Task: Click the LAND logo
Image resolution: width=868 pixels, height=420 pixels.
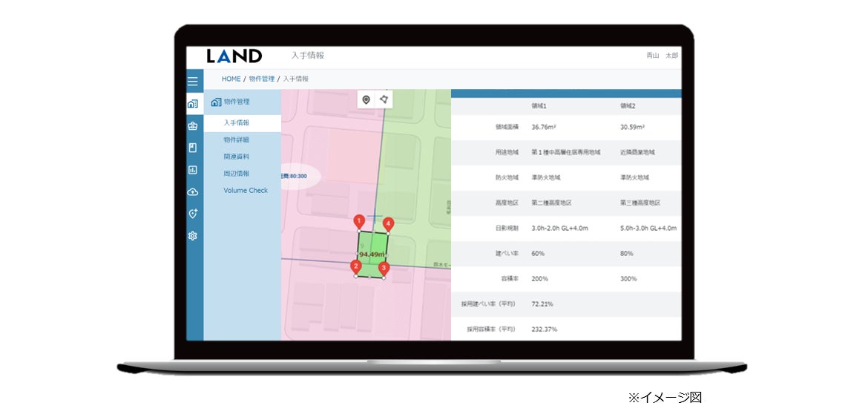Action: tap(234, 56)
